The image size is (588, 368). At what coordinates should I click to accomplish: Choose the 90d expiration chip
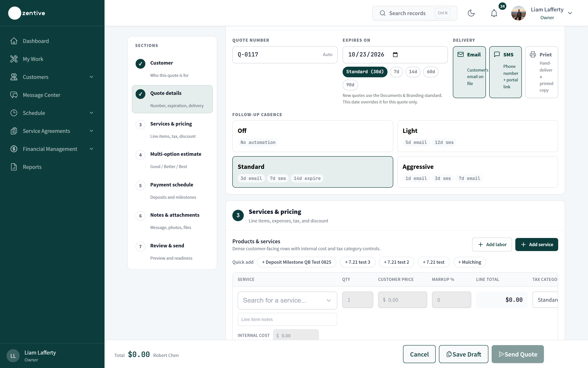(350, 85)
